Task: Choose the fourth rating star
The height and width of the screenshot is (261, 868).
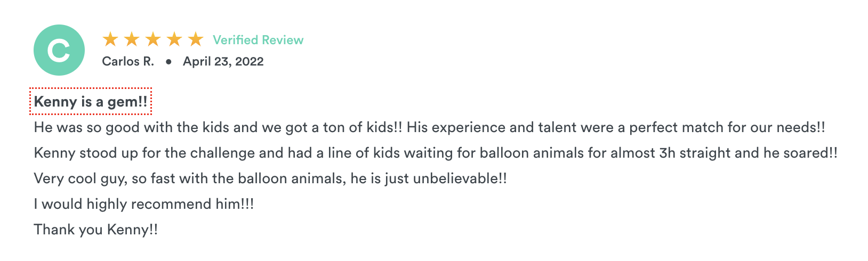Action: (x=174, y=39)
